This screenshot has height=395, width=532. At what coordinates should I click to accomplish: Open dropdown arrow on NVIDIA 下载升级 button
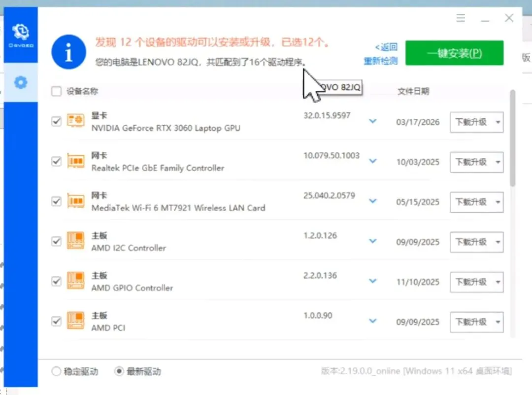coord(498,122)
